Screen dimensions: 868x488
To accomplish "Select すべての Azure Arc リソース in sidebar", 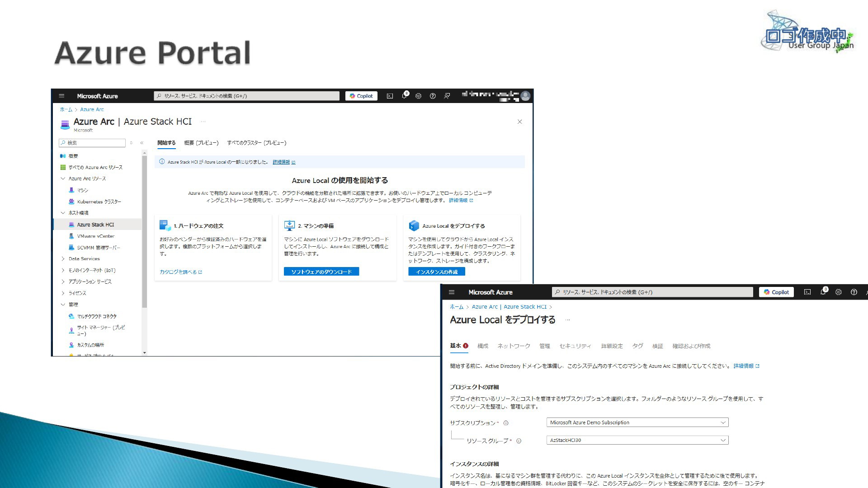I will [x=91, y=167].
